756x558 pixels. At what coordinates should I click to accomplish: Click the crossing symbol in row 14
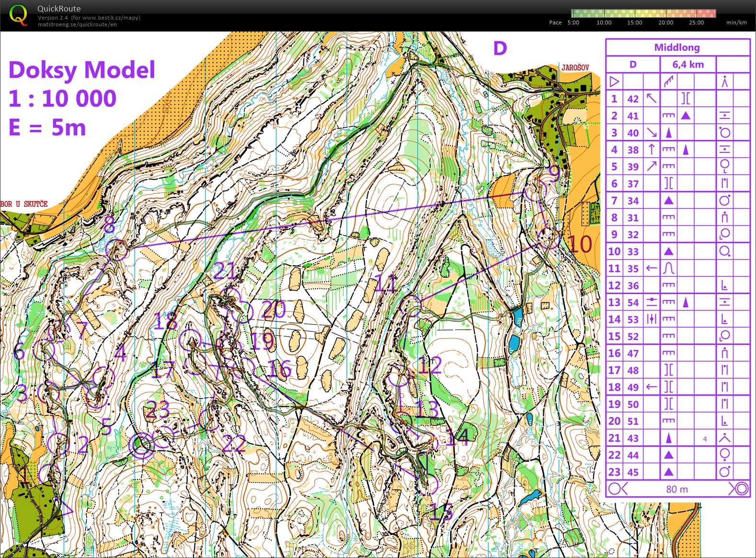[x=651, y=319]
